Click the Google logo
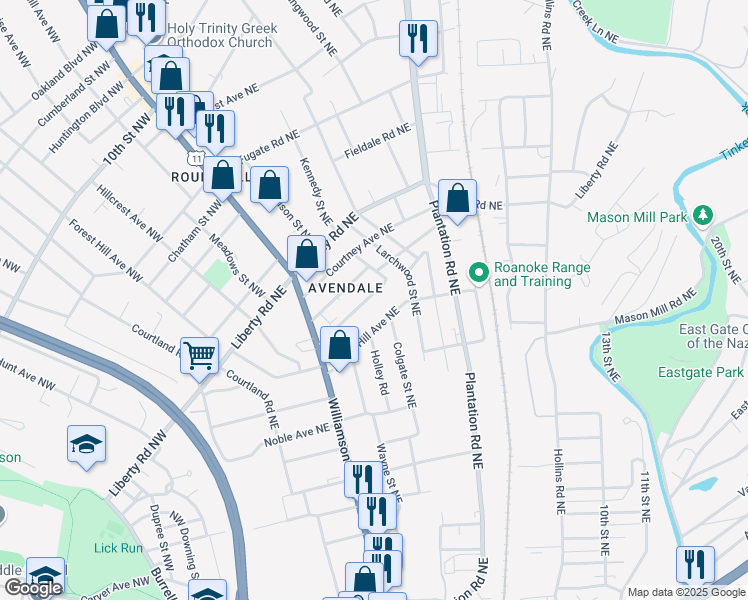This screenshot has width=748, height=600. [33, 588]
